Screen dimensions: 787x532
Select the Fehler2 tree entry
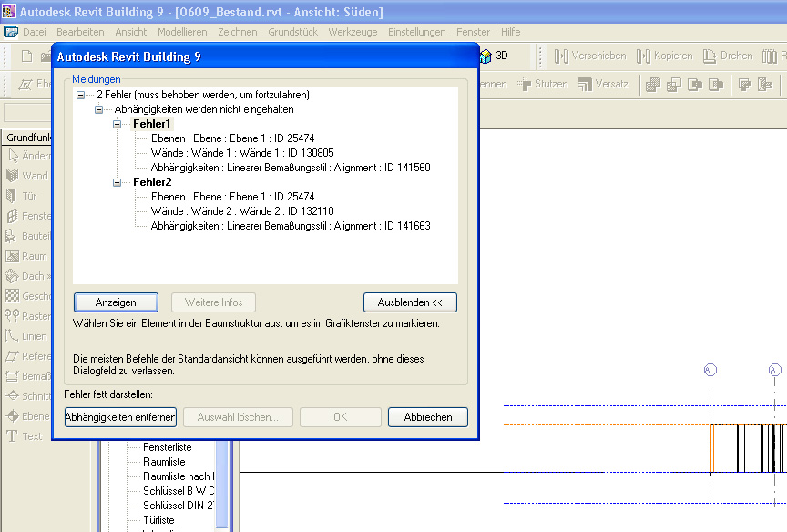tap(152, 182)
